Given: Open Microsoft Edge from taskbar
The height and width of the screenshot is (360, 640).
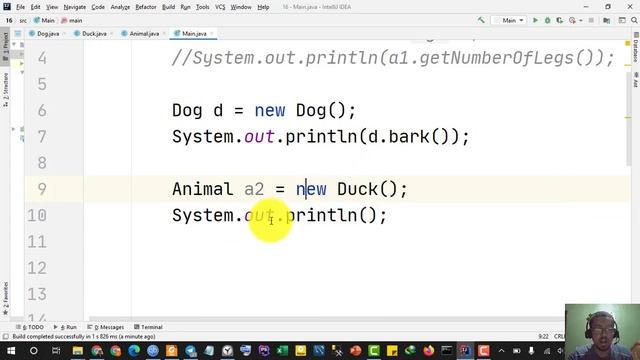Looking at the screenshot, I should point(134,351).
